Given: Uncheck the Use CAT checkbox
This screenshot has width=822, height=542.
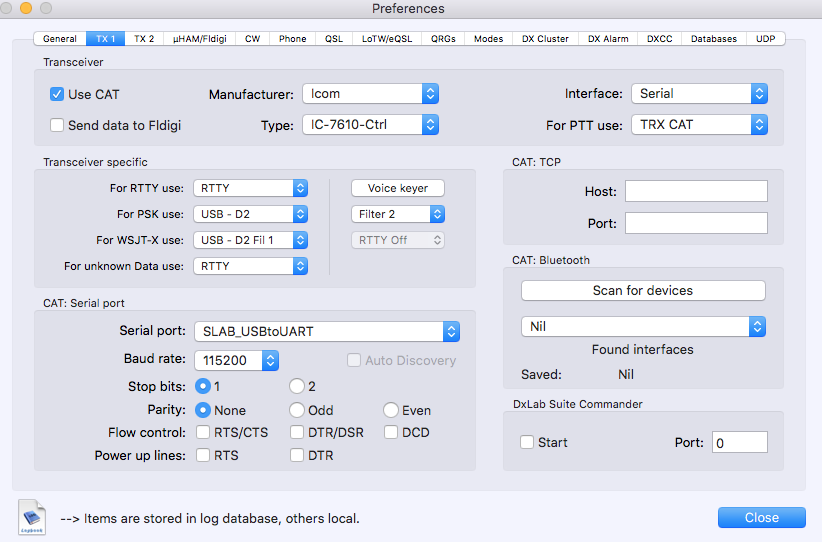Looking at the screenshot, I should pyautogui.click(x=57, y=94).
